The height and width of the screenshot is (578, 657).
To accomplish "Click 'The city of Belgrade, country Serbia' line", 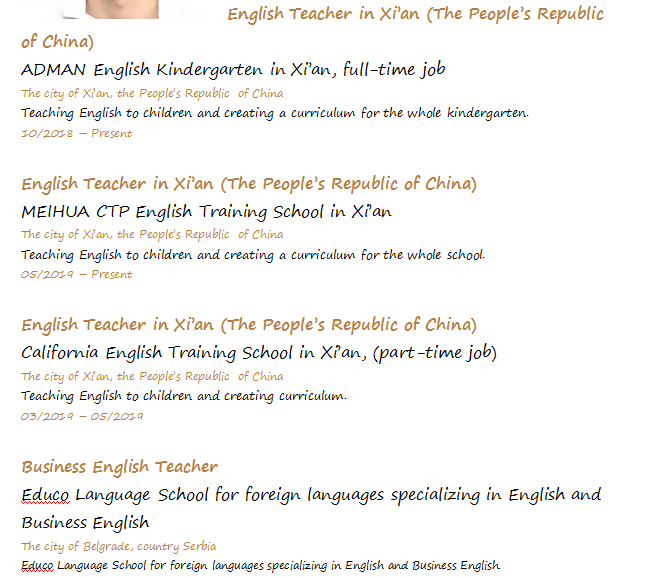I will (119, 546).
